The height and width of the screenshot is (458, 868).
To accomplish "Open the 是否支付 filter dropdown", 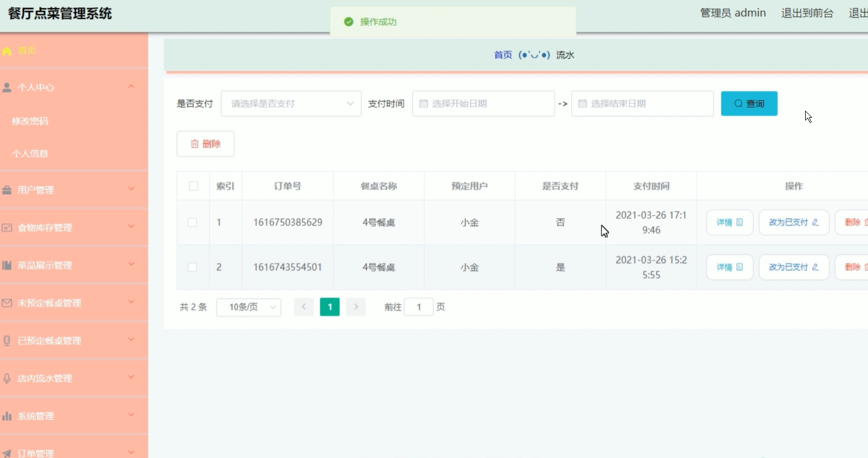I will 291,104.
